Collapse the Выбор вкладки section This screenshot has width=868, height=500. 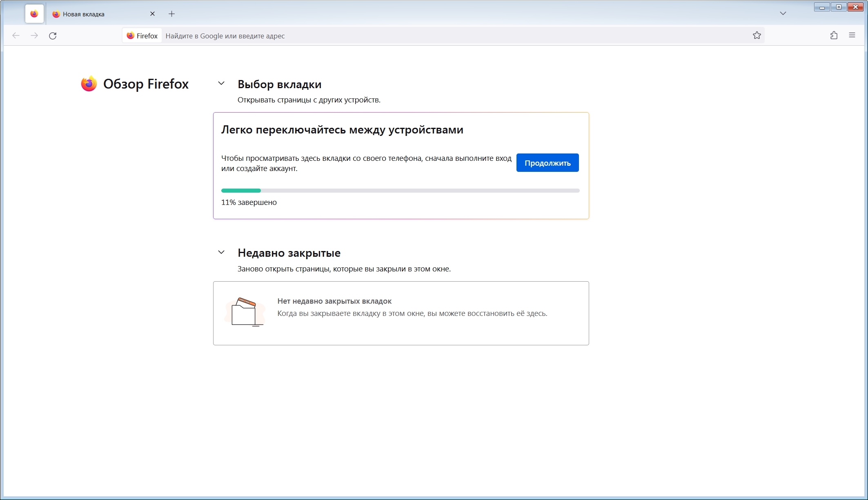coord(221,83)
